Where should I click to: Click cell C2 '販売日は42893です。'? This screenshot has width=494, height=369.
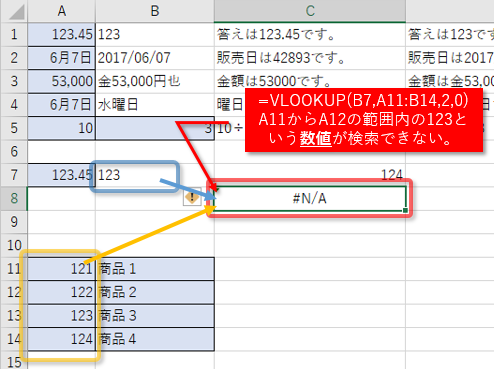[x=310, y=58]
